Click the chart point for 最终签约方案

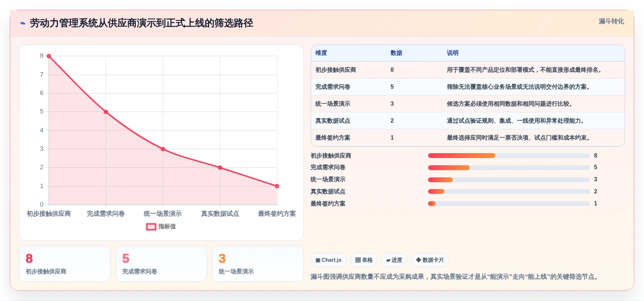pos(277,186)
